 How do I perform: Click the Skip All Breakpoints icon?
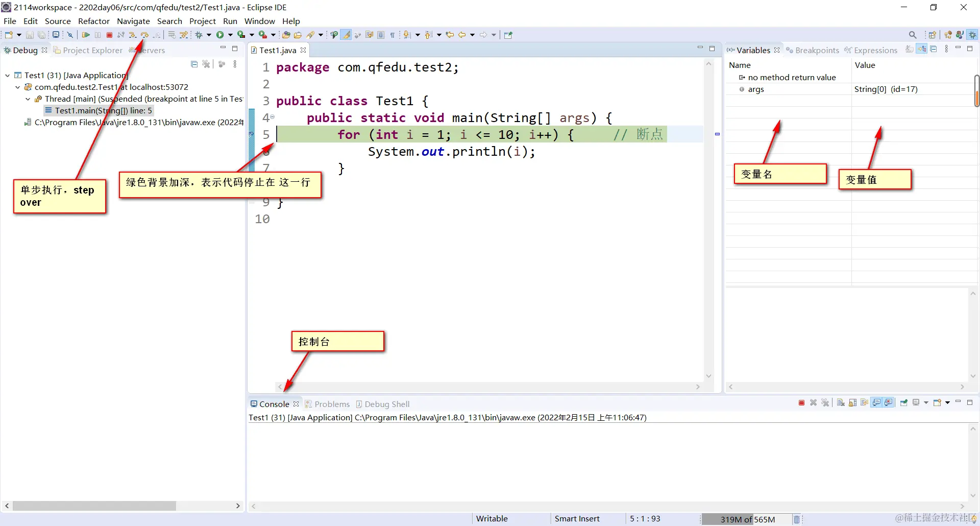70,35
